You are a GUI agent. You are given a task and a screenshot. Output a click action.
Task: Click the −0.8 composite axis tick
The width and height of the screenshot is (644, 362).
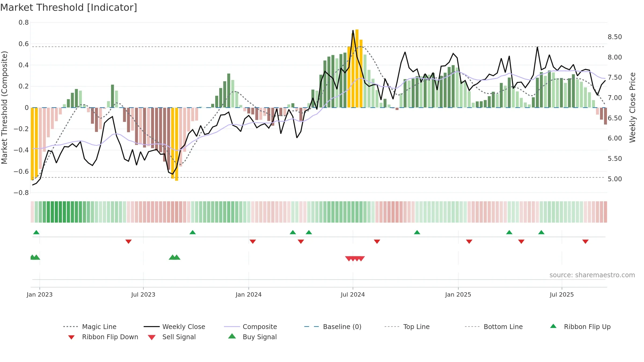21,193
